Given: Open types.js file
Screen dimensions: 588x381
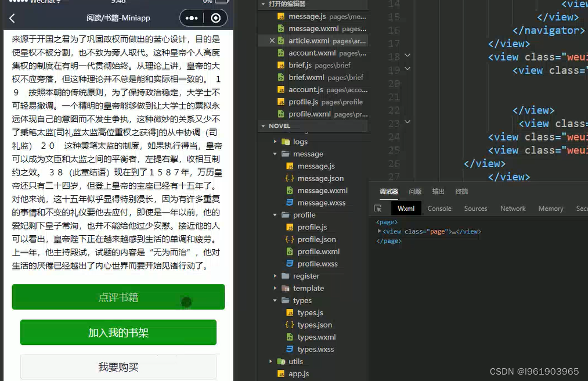Looking at the screenshot, I should 310,312.
